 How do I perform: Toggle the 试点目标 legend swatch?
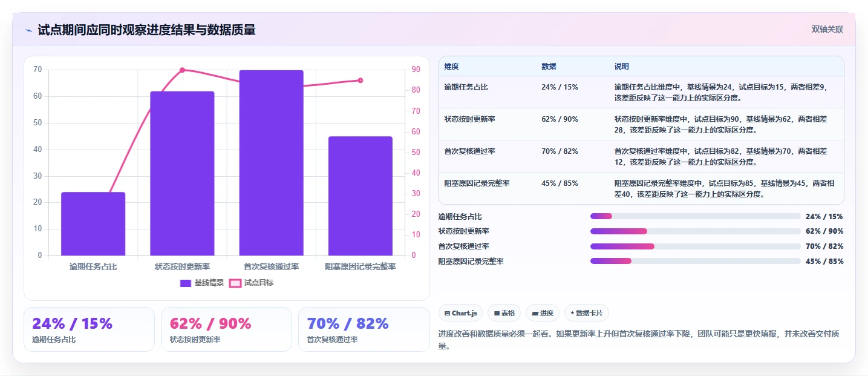pyautogui.click(x=235, y=283)
